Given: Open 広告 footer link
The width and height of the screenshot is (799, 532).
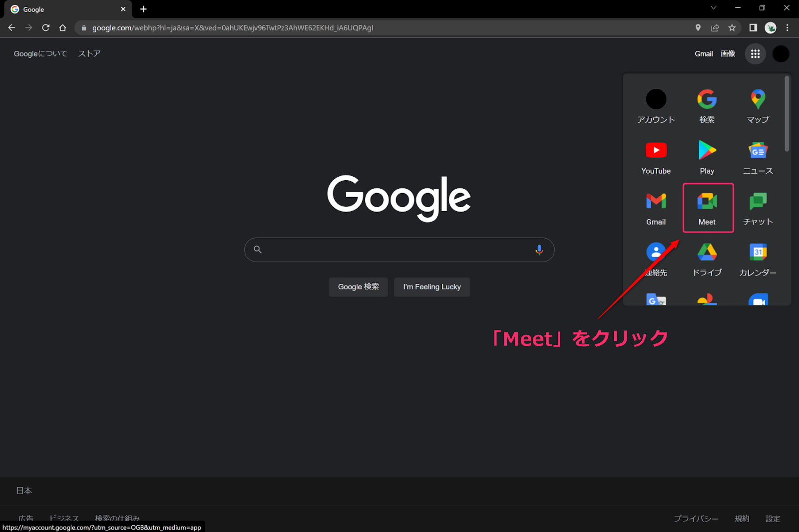Looking at the screenshot, I should (x=26, y=518).
